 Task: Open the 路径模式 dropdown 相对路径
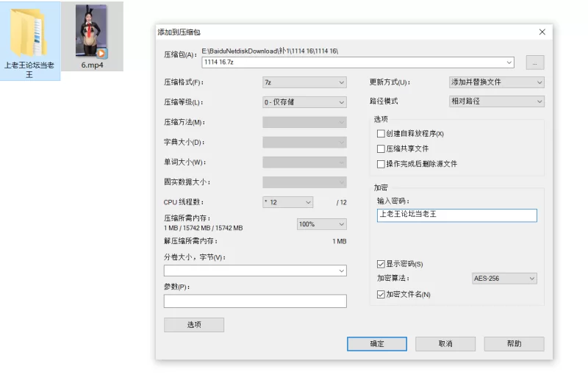497,101
